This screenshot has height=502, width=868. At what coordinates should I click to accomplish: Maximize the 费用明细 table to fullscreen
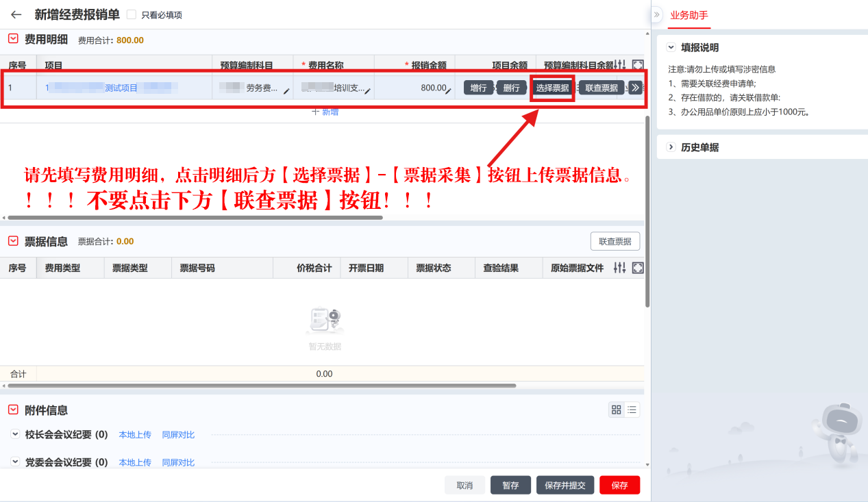[638, 64]
